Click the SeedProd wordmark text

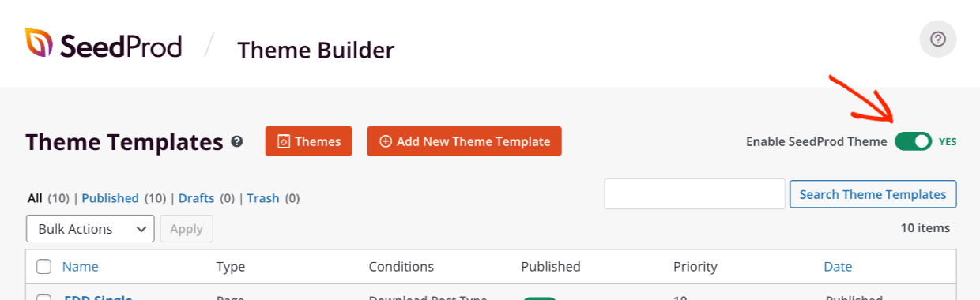[120, 46]
